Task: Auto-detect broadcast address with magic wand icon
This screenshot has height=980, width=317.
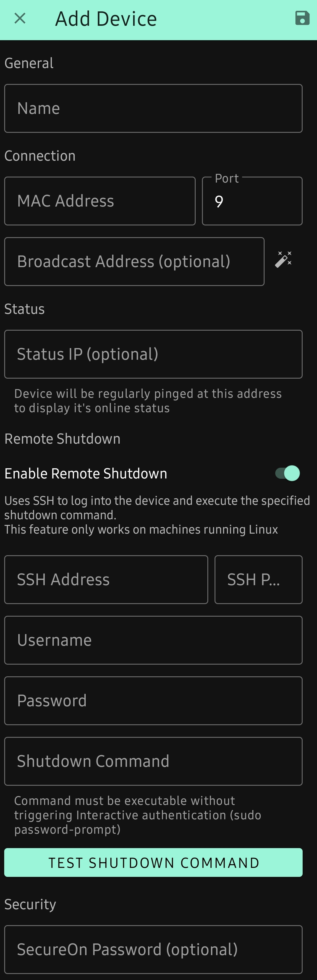Action: point(283,260)
